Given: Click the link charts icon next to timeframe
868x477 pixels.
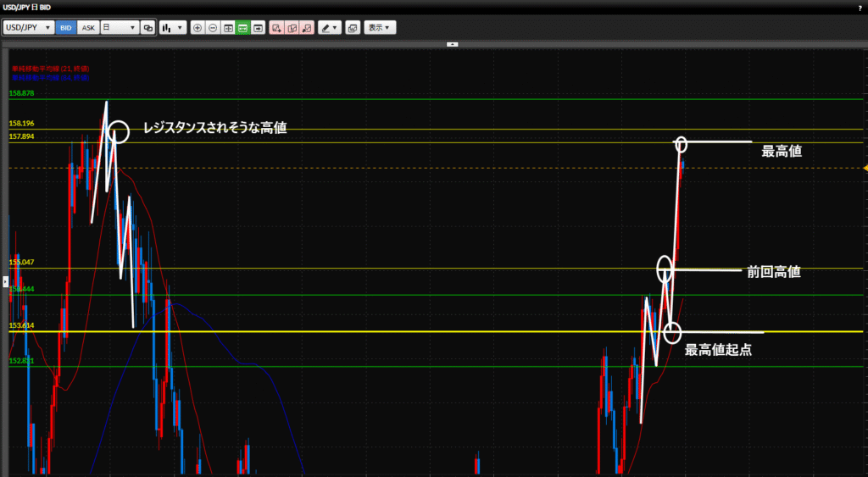Looking at the screenshot, I should [x=148, y=27].
